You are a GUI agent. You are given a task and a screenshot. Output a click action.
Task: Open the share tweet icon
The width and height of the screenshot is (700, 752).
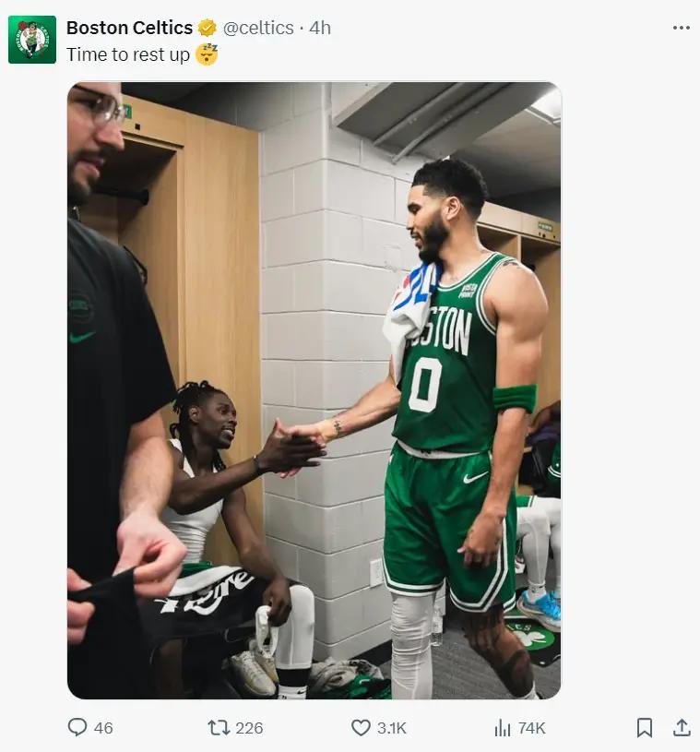tap(682, 727)
